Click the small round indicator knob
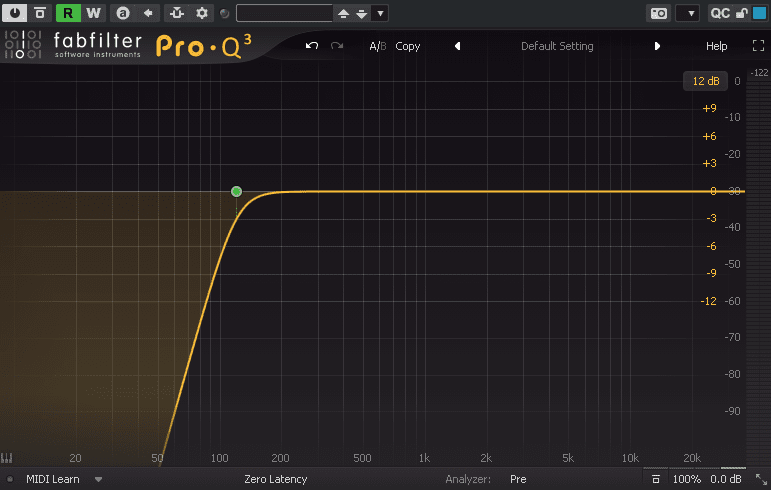 click(224, 13)
